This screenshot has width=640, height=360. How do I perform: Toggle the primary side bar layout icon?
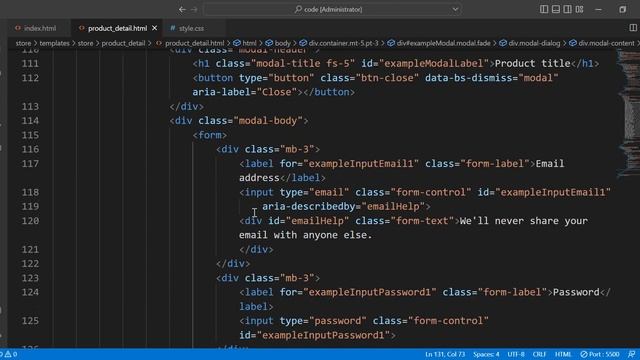click(544, 9)
